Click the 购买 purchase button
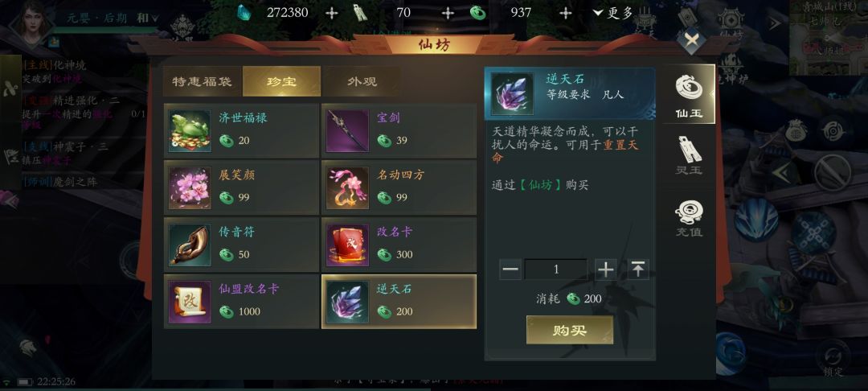Viewport: 868px width, 391px height. click(x=570, y=330)
